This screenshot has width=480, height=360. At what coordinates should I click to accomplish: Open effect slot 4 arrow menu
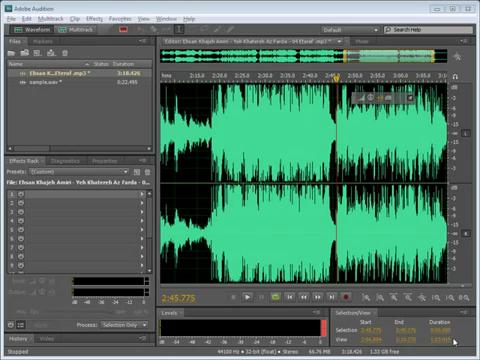tap(142, 221)
